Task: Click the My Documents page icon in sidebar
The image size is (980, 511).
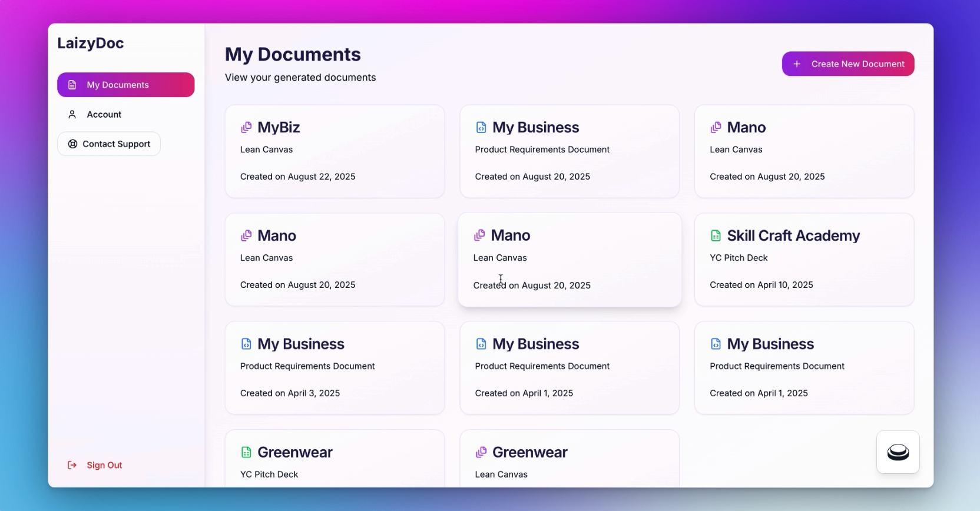Action: tap(72, 85)
